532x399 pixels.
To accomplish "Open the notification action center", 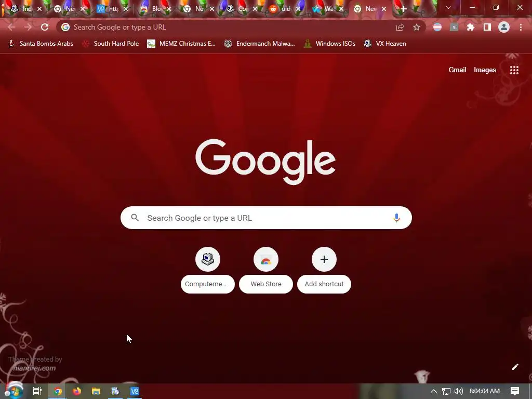I will [x=515, y=391].
